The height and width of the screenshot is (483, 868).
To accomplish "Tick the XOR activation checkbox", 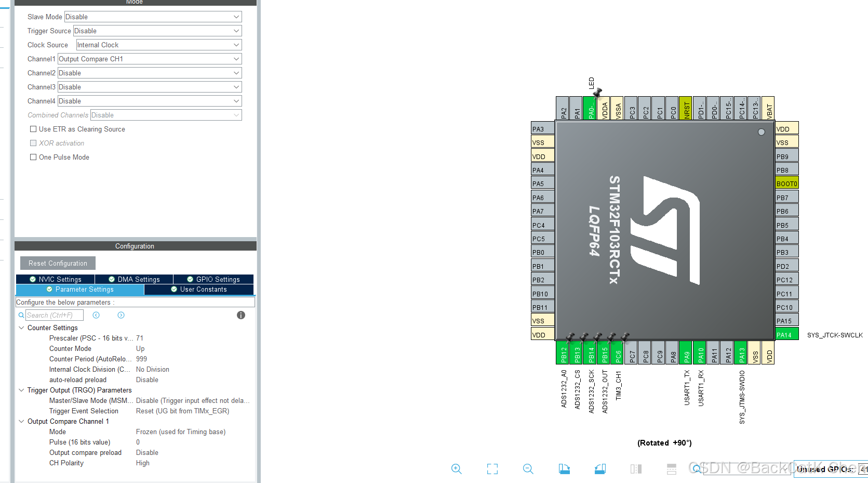I will coord(33,143).
